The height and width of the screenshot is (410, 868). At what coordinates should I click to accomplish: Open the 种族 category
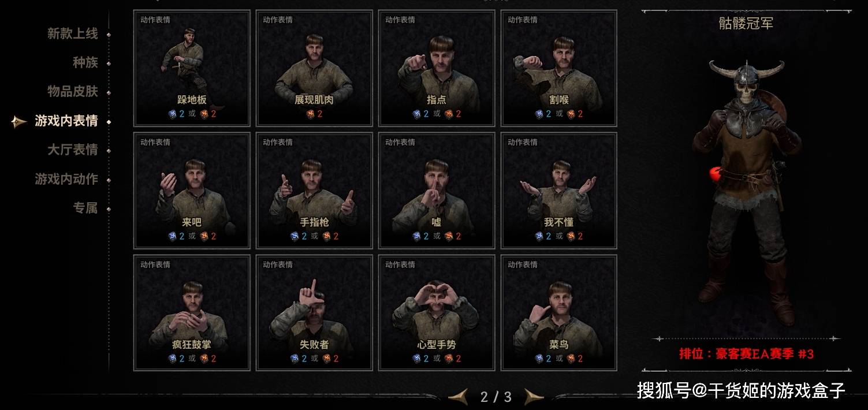(x=85, y=62)
